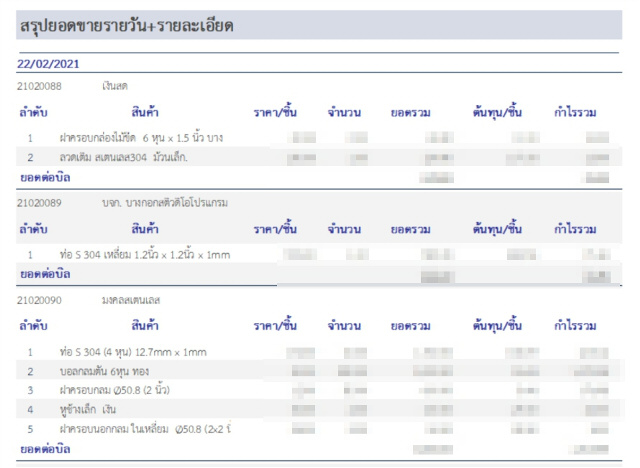Click 'สินค้า' header in bill 21020089 table

coord(145,229)
